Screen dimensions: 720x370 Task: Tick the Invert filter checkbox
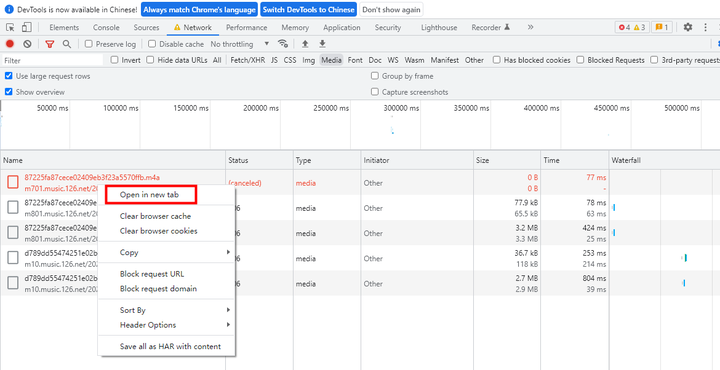(x=114, y=60)
